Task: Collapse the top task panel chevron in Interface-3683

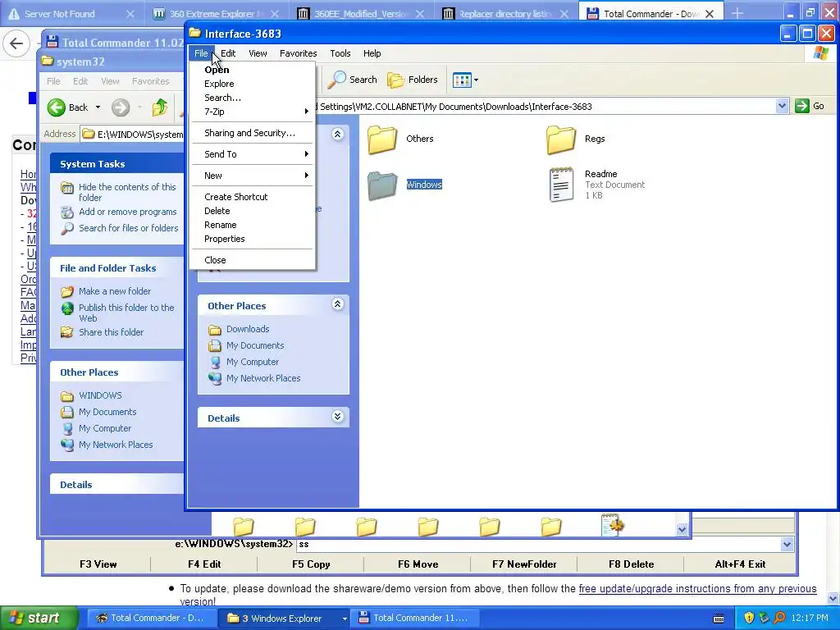Action: coord(337,134)
